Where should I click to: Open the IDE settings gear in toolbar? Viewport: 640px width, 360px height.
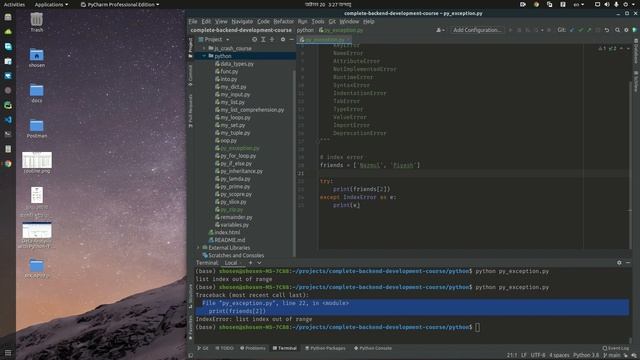coord(626,30)
